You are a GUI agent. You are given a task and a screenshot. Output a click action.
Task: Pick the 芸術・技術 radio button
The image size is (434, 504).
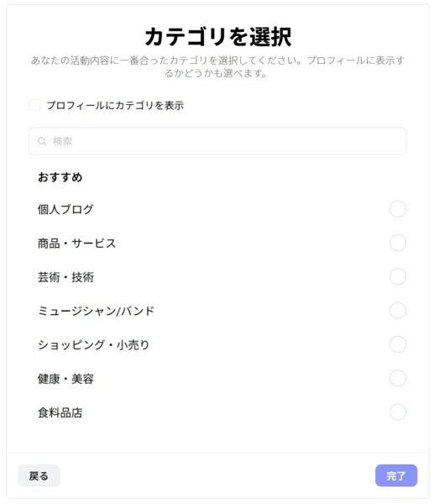coord(398,276)
